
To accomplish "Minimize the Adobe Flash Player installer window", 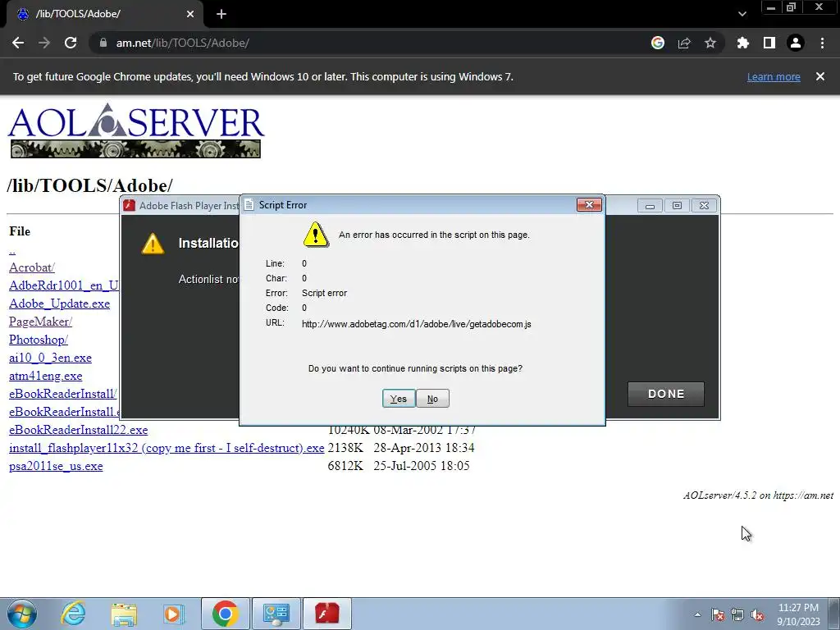I will click(x=650, y=206).
